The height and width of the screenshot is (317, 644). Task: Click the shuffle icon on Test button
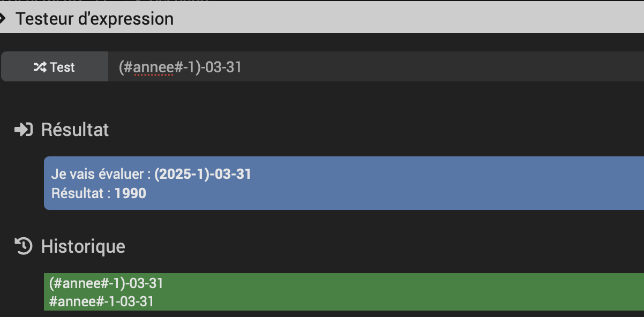40,67
